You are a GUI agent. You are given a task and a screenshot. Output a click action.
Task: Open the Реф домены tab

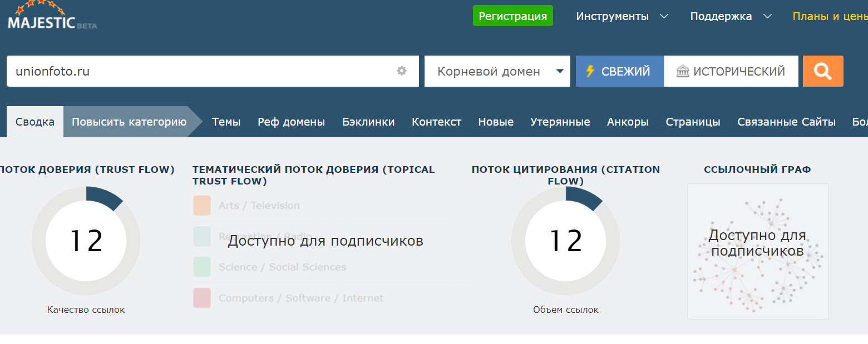291,122
